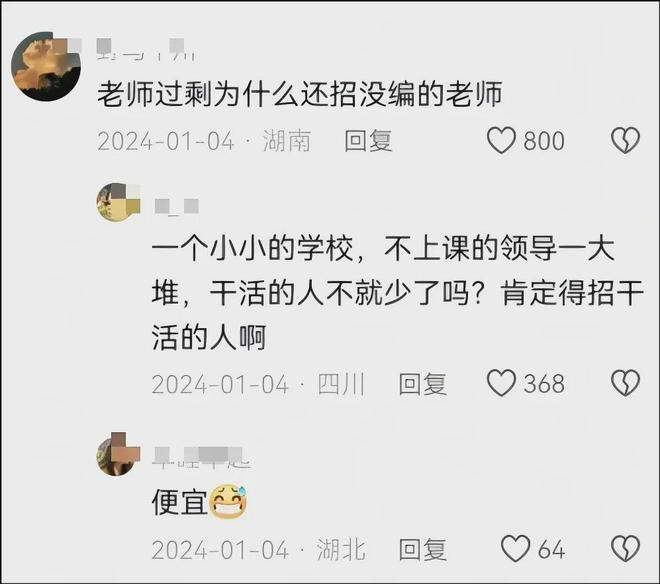Viewport: 660px width, 584px height.
Task: Open the username above the 四川 reply
Action: click(x=176, y=207)
